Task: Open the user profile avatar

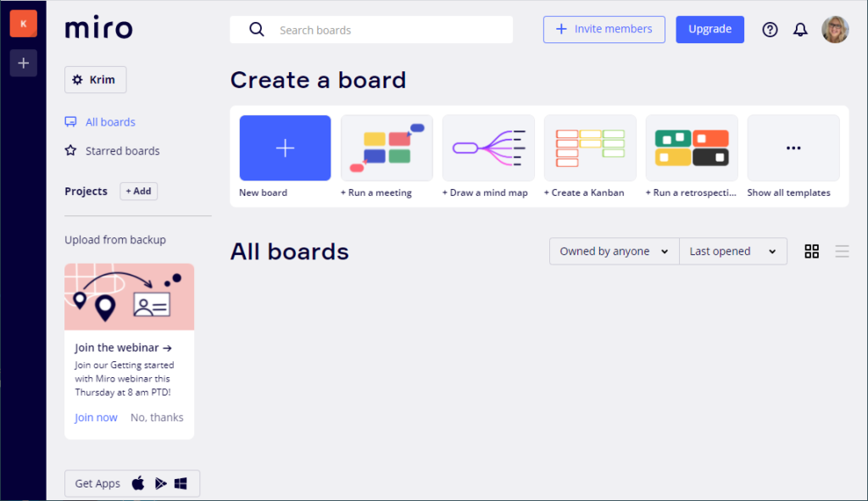Action: [835, 30]
